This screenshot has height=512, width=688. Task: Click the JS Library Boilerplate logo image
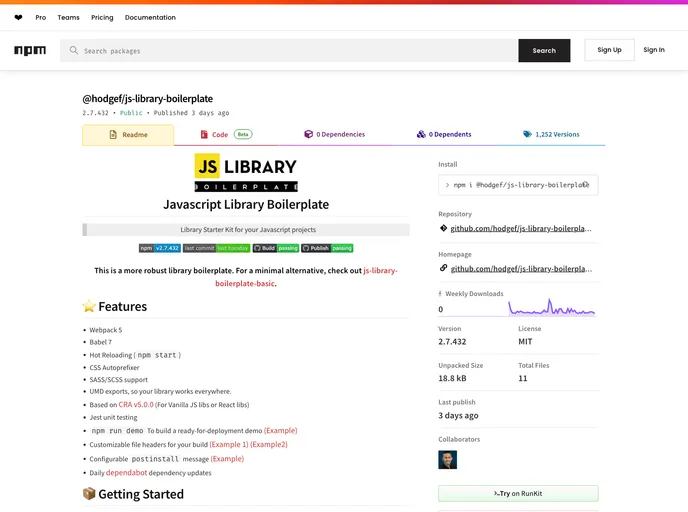tap(246, 172)
